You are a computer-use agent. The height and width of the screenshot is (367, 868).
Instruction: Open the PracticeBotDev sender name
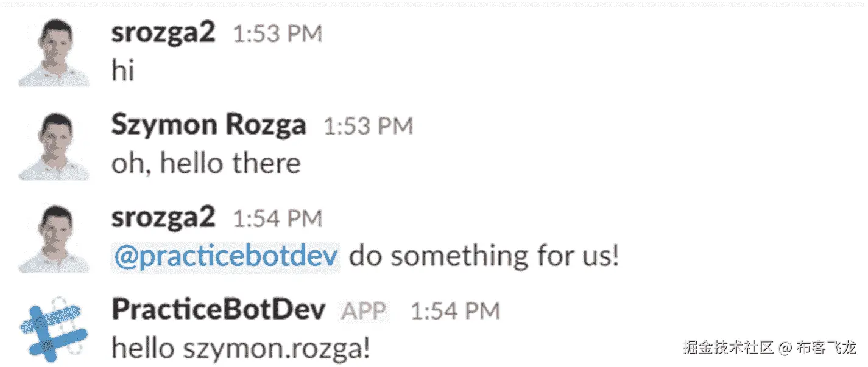point(218,310)
